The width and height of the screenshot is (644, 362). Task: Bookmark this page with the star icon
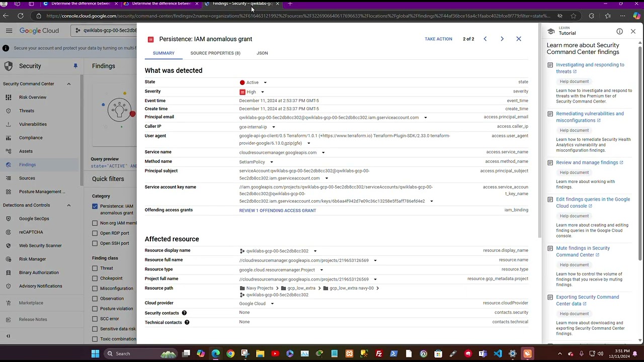point(573,16)
